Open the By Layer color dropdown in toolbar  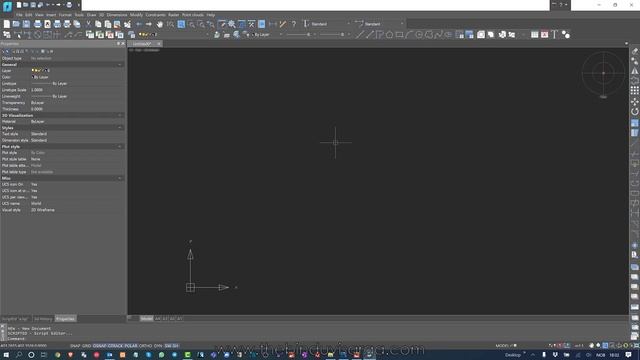267,35
